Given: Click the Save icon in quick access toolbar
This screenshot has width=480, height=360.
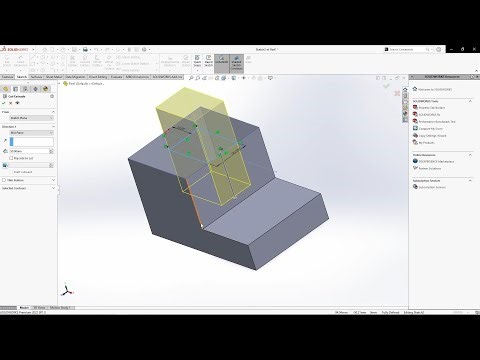Looking at the screenshot, I should click(75, 49).
